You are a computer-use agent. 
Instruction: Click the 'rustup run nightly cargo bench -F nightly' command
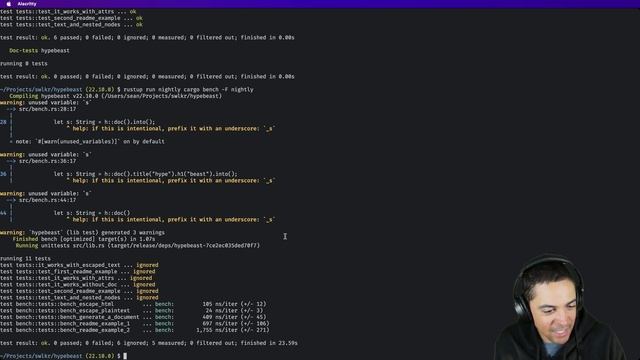[188, 89]
